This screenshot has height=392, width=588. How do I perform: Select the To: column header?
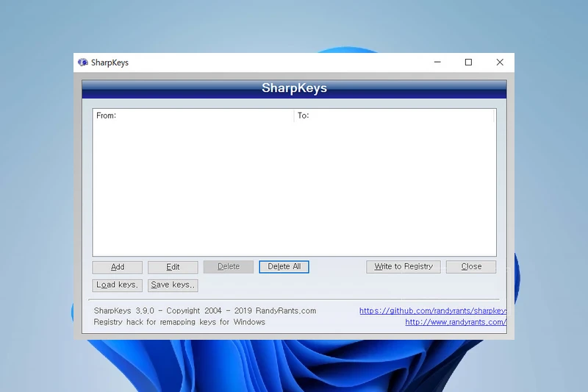(x=394, y=115)
